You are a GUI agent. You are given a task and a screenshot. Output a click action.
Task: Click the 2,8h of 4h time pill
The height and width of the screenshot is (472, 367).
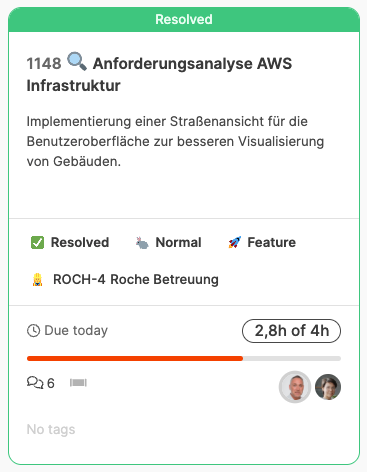click(x=291, y=331)
